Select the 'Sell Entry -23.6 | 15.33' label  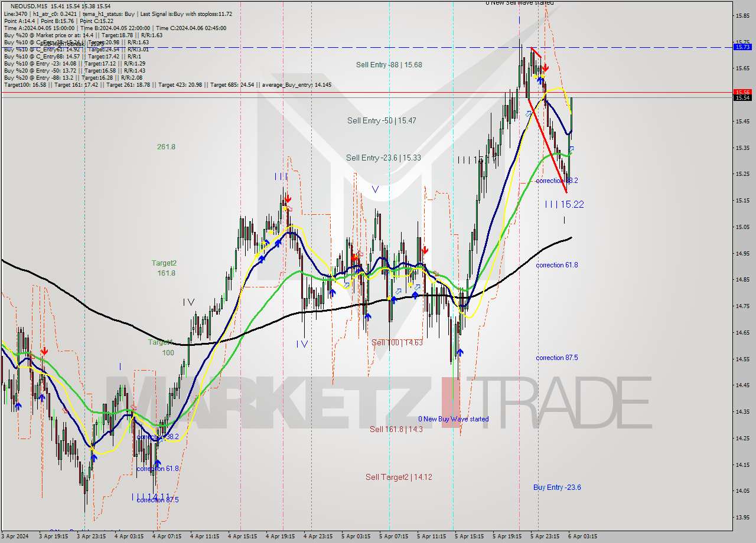pyautogui.click(x=383, y=158)
